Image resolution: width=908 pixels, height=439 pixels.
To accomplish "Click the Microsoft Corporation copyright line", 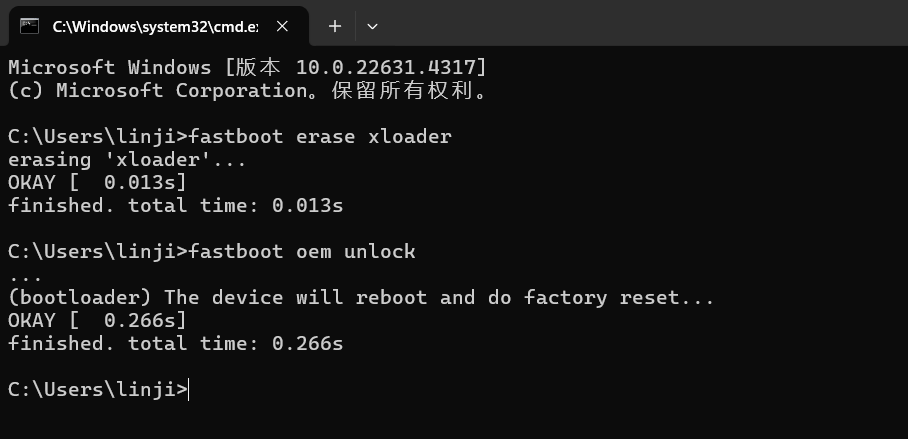I will coord(249,90).
